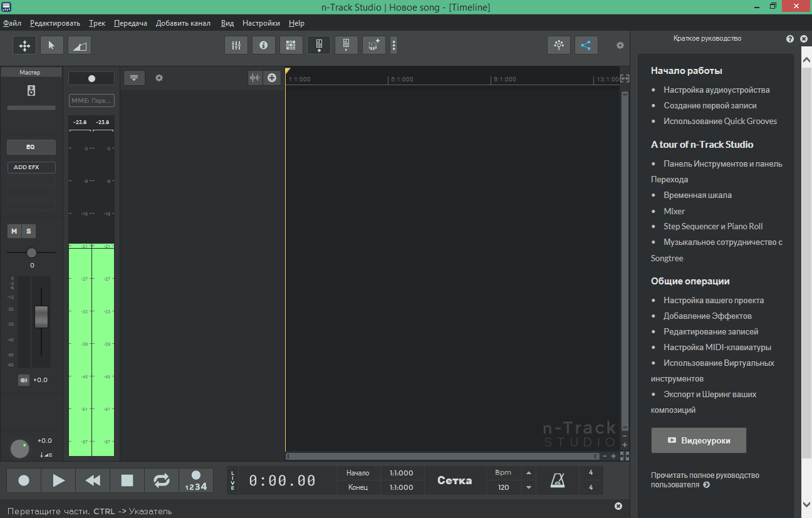
Task: Click the help question mark in guide panel
Action: click(x=790, y=39)
